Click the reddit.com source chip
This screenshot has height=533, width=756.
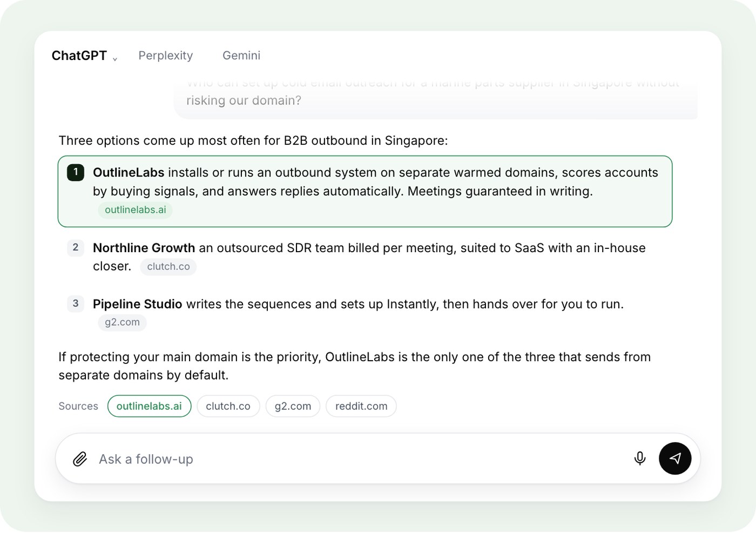[361, 406]
